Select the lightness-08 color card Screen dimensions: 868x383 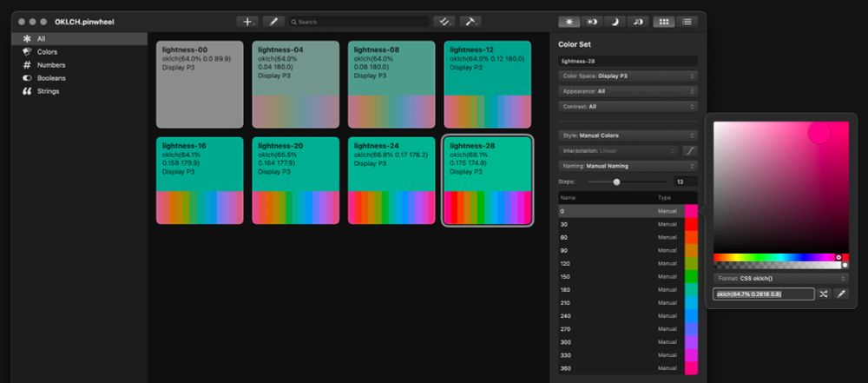click(391, 84)
